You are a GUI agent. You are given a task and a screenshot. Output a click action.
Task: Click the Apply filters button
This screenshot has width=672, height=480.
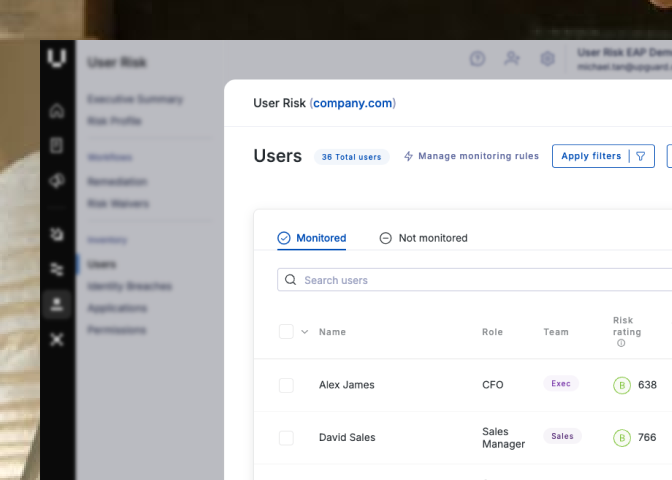[x=603, y=156]
